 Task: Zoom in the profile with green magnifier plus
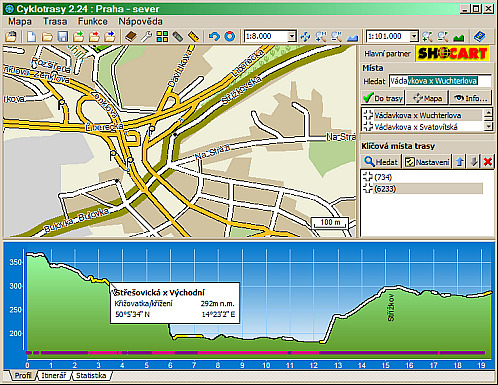(x=427, y=36)
